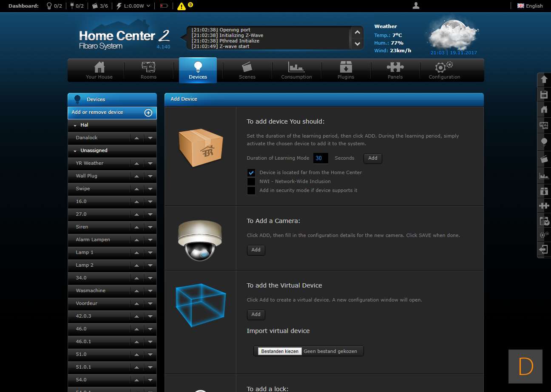Viewport: 551px width, 392px height.
Task: Click the user profile icon in top bar
Action: pyautogui.click(x=416, y=6)
